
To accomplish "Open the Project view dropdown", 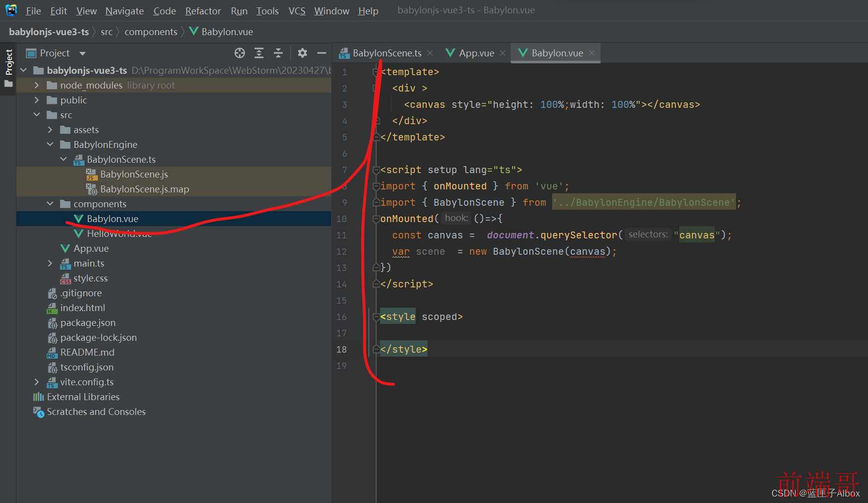I will 83,53.
